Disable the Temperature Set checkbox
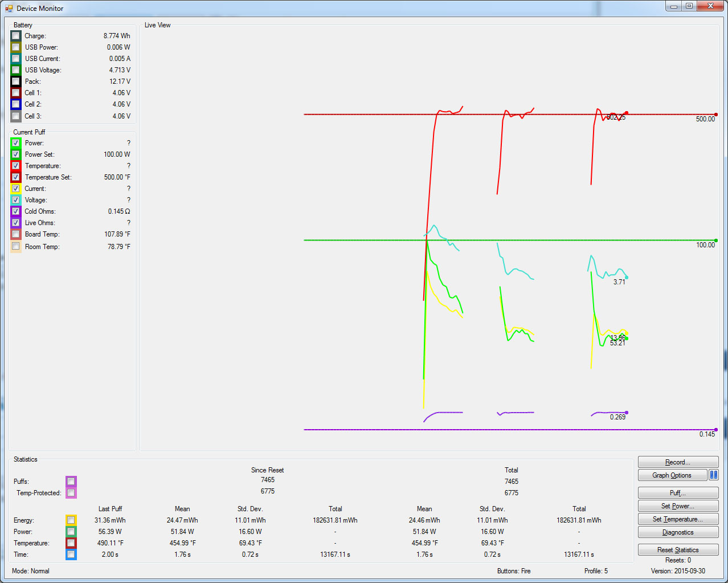This screenshot has width=728, height=583. click(x=16, y=177)
